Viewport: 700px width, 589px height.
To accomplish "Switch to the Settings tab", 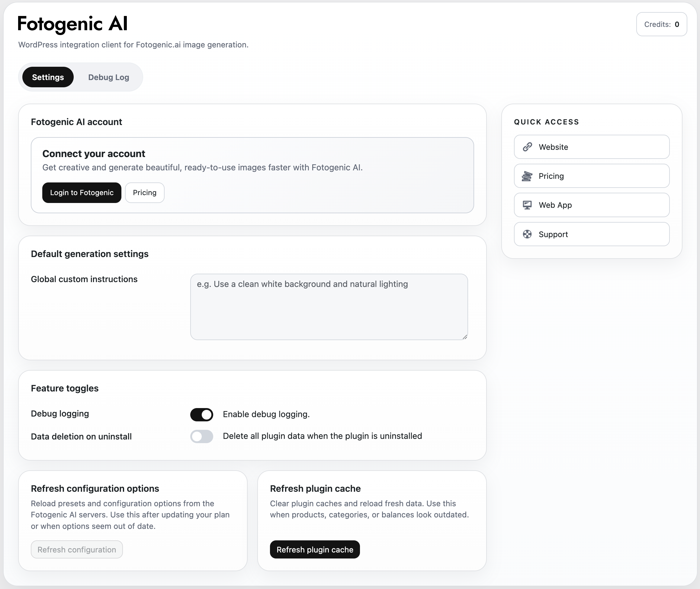I will click(48, 77).
